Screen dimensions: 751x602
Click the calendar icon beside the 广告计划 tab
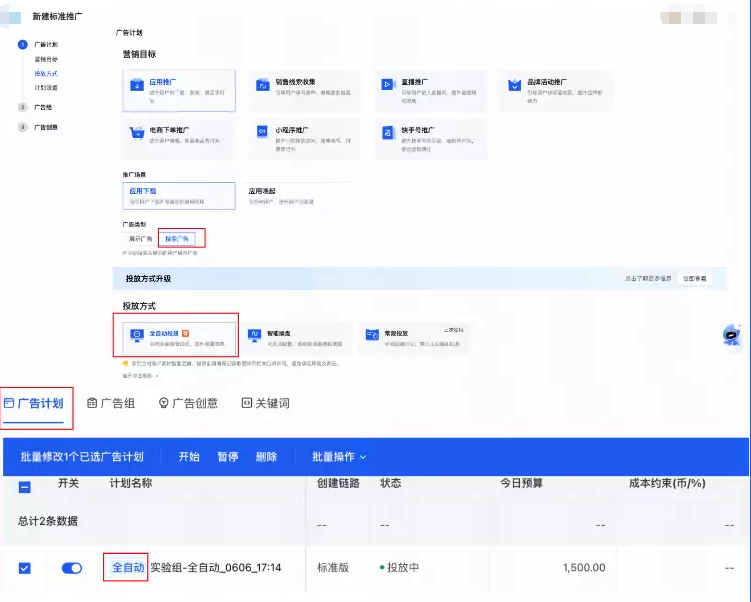[x=9, y=403]
